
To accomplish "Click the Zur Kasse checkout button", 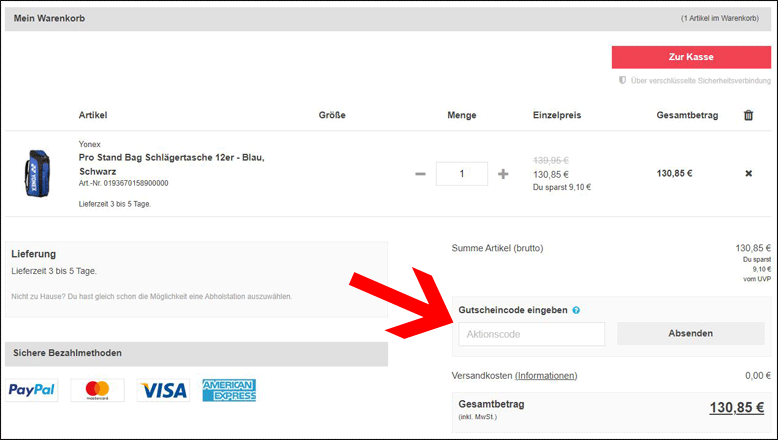I will tap(691, 57).
